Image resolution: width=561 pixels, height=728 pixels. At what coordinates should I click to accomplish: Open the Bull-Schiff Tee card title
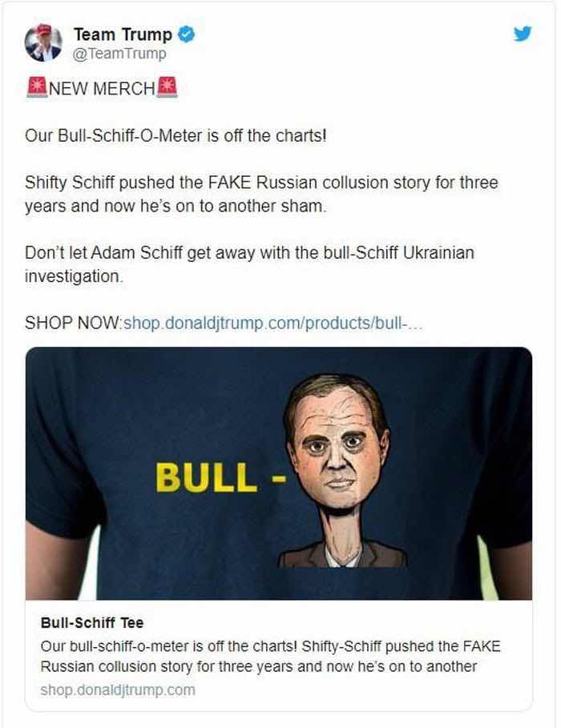pyautogui.click(x=92, y=622)
